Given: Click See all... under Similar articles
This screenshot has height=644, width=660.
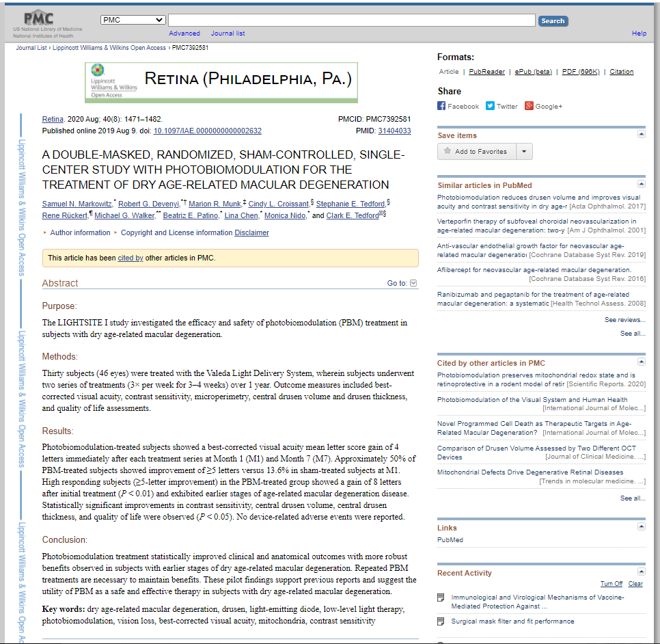Looking at the screenshot, I should pos(632,333).
